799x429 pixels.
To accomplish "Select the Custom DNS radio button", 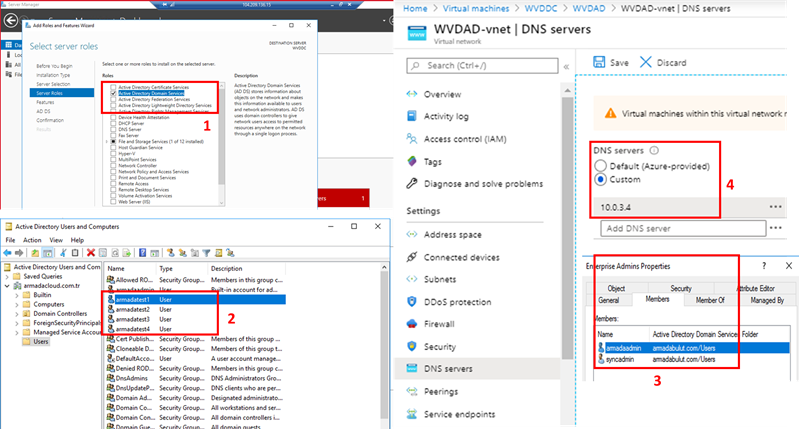I will [x=600, y=179].
